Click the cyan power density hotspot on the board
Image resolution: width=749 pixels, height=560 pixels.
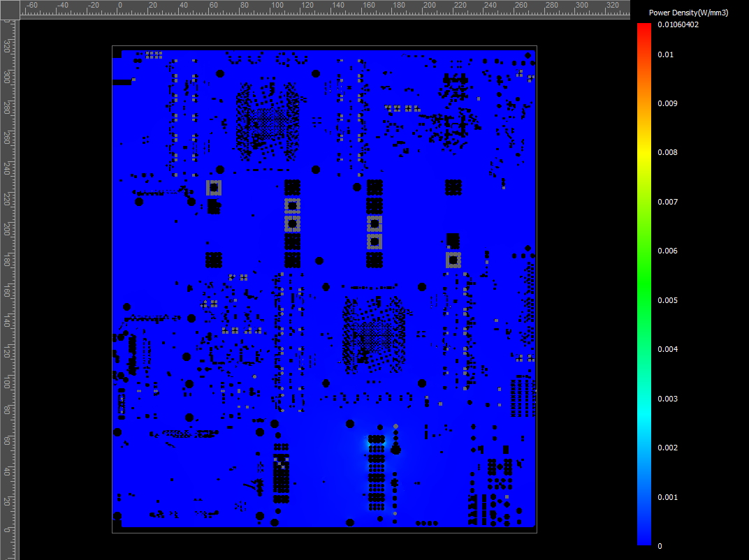tap(369, 442)
